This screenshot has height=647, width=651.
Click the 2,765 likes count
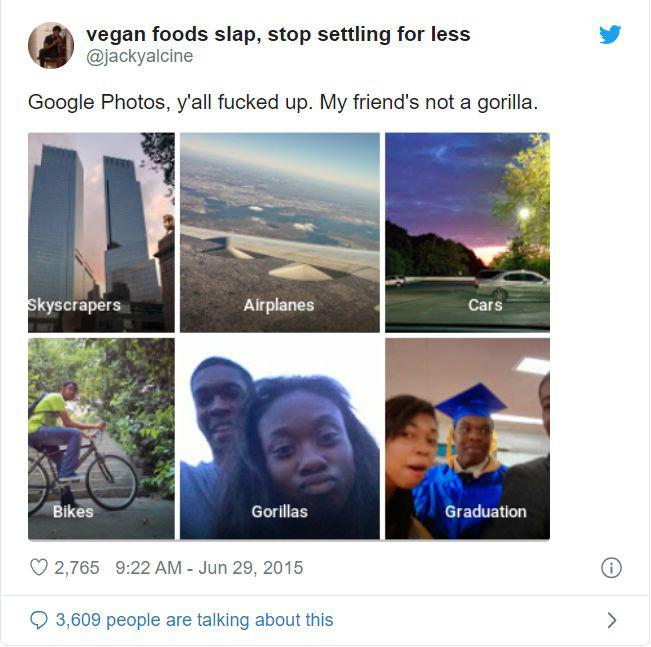click(x=77, y=567)
